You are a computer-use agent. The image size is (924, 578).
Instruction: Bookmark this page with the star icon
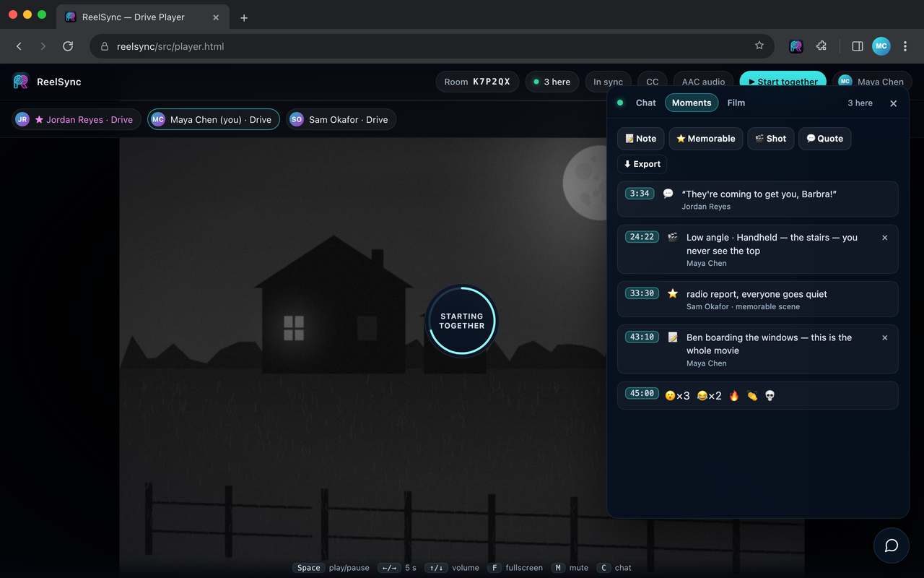point(759,46)
